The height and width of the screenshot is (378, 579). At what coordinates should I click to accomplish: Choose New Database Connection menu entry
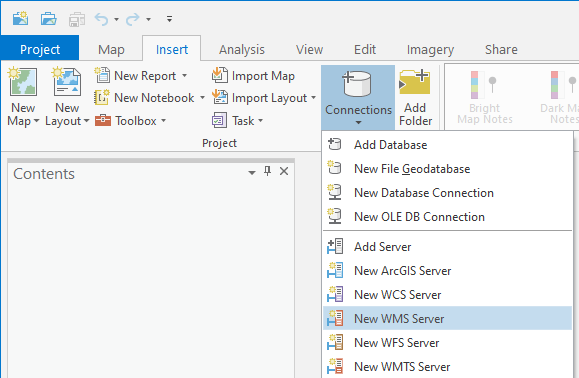pyautogui.click(x=448, y=193)
